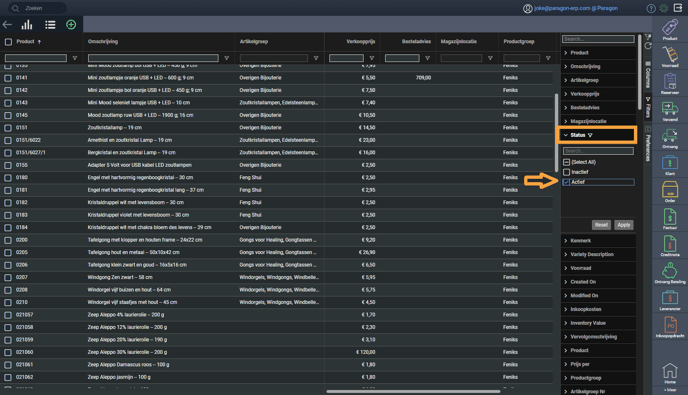Open the Product module icon in sidebar
This screenshot has height=395, width=688.
pos(670,28)
